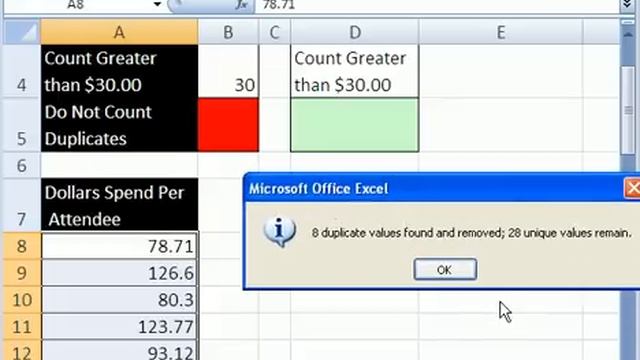
Task: Click the vertical scrollbar thumb
Action: (x=628, y=110)
